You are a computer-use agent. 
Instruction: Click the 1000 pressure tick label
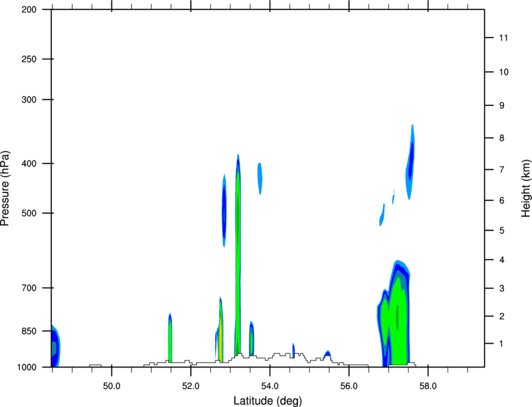[26, 367]
